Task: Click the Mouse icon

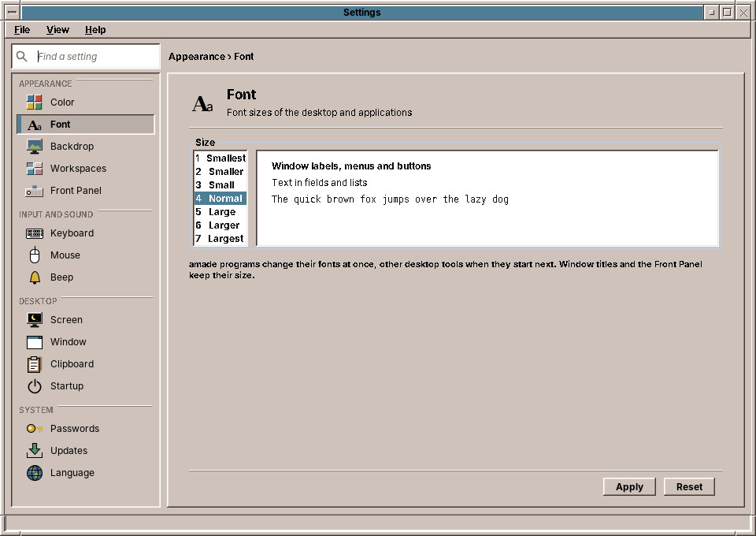Action: click(x=34, y=255)
